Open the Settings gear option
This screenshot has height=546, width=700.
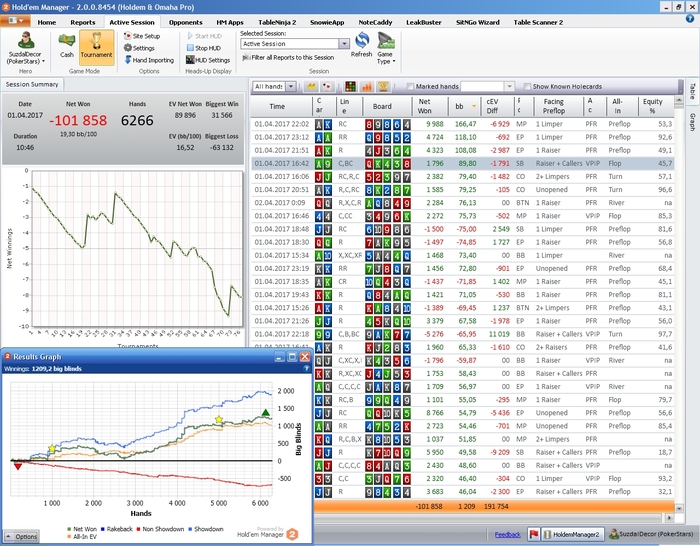point(139,48)
